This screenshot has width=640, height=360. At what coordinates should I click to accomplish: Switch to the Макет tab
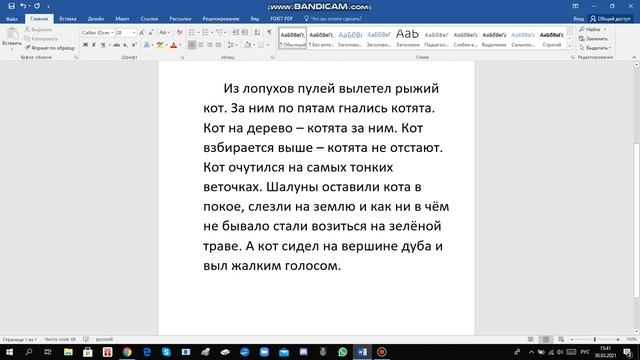pyautogui.click(x=122, y=19)
